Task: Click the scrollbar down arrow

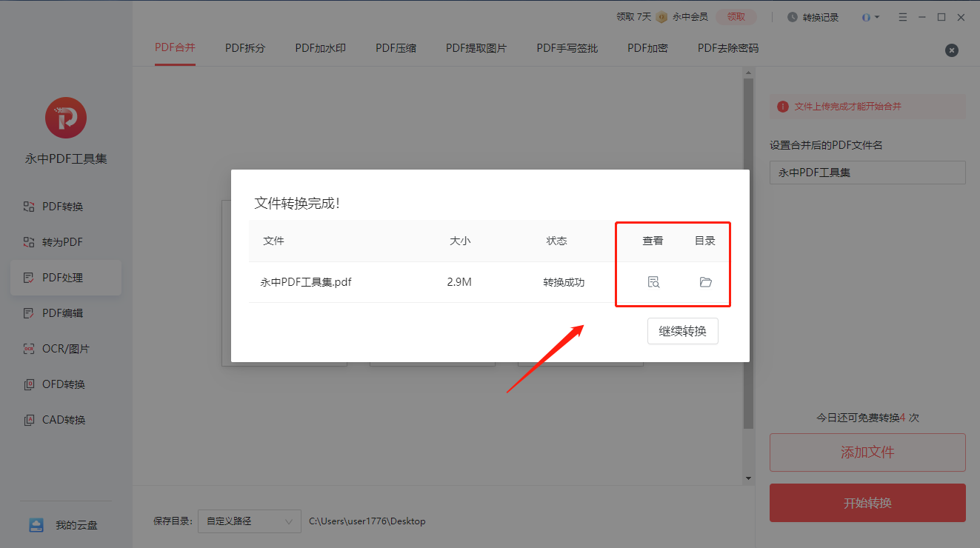Action: [x=748, y=478]
